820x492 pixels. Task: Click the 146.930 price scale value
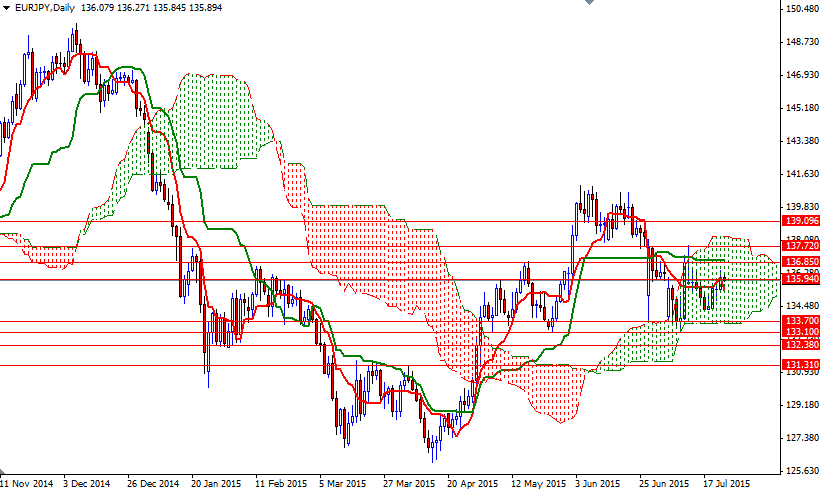tap(802, 75)
